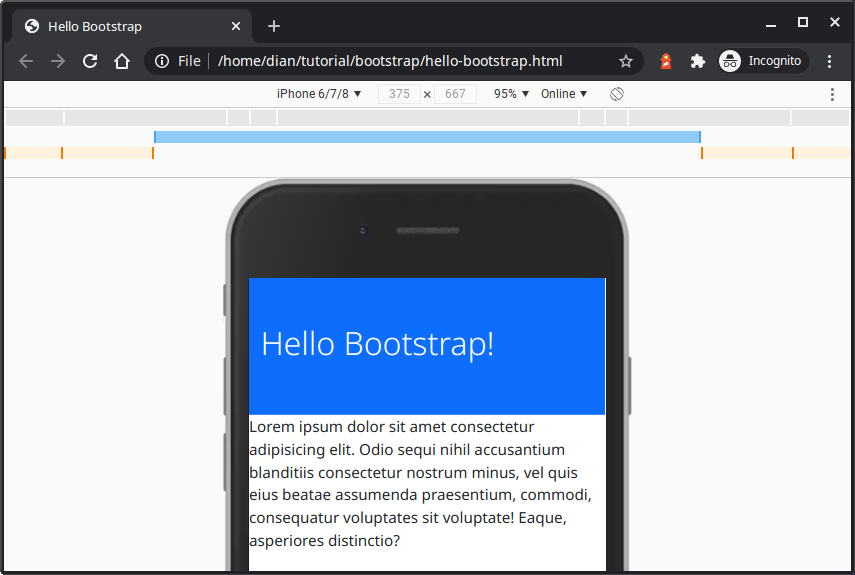Viewport: 855px width, 575px height.
Task: Rotate the device orientation
Action: tap(617, 94)
